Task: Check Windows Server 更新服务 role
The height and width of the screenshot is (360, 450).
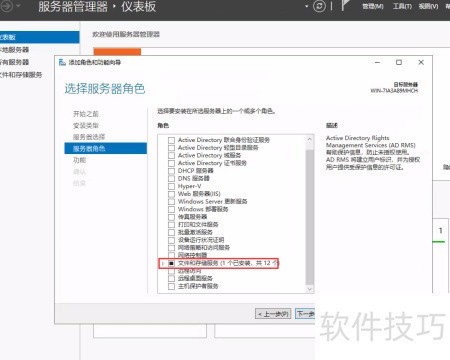Action: point(171,201)
